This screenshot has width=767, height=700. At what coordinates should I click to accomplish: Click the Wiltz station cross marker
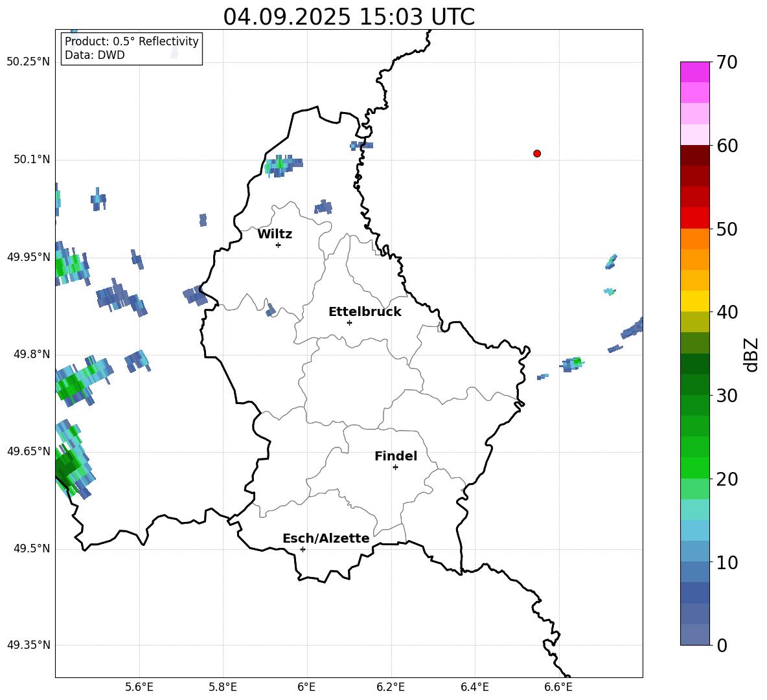click(278, 245)
